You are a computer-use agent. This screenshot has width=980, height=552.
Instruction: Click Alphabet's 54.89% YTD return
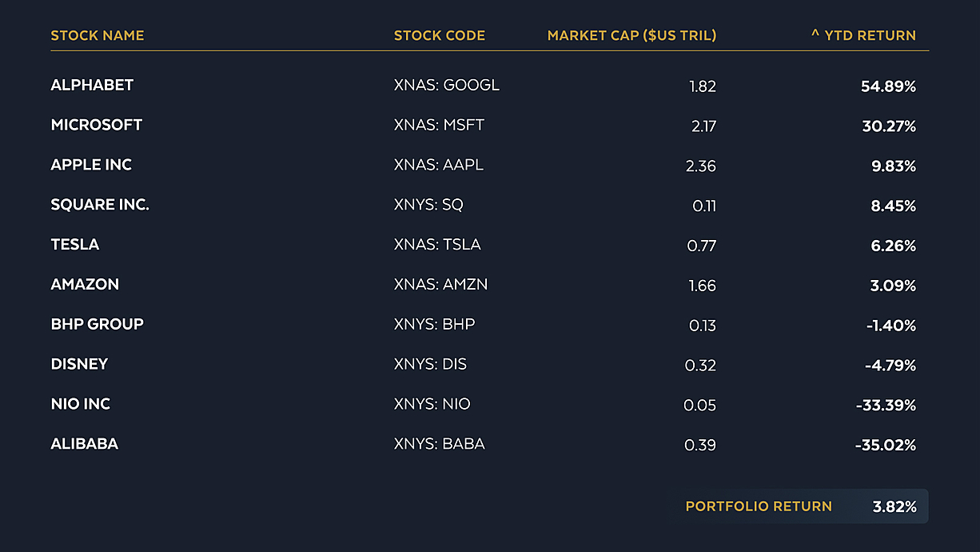point(888,86)
